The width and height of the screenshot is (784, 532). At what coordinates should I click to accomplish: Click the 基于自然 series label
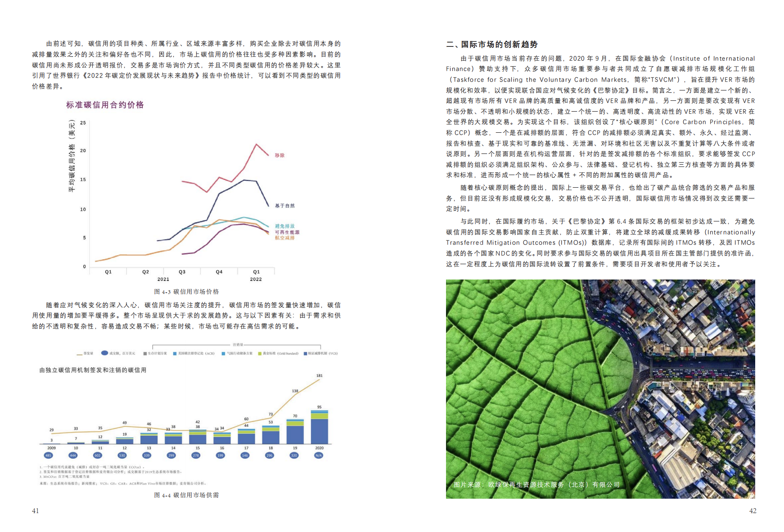coord(284,206)
